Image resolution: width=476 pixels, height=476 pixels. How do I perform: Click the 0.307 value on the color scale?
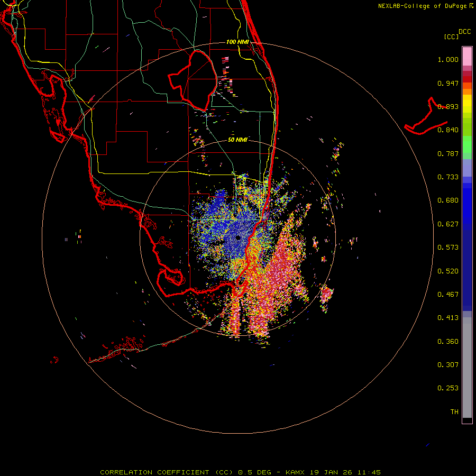448,365
